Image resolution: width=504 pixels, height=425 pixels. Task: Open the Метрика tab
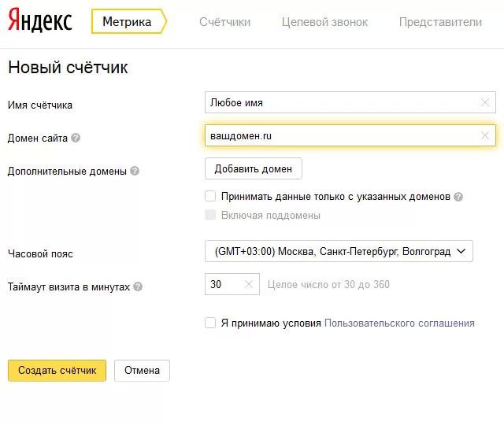[x=129, y=21]
